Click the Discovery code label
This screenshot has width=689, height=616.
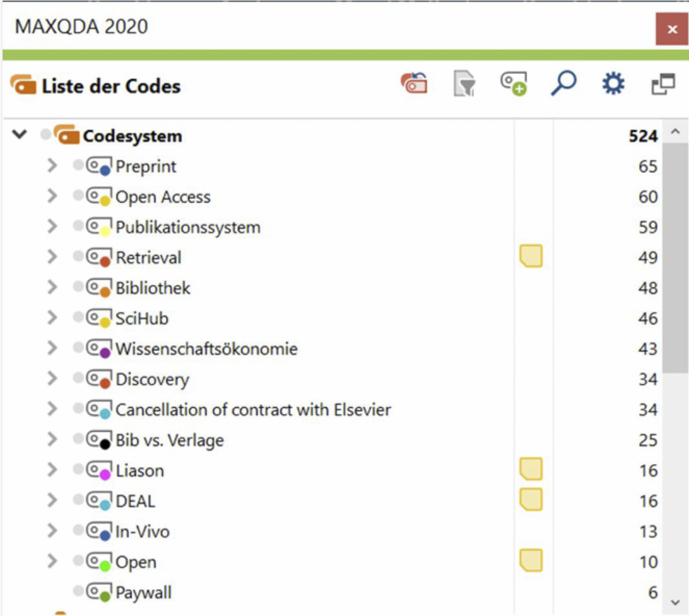pos(153,379)
